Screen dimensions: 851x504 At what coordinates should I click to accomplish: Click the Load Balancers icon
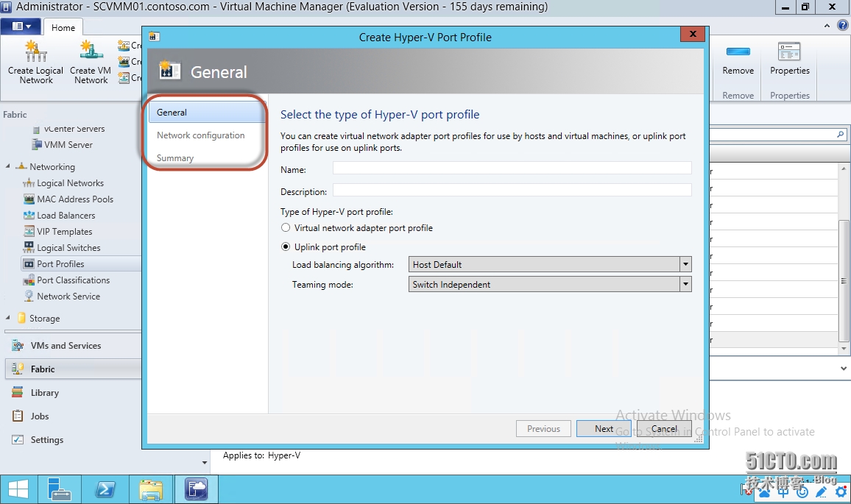tap(29, 216)
